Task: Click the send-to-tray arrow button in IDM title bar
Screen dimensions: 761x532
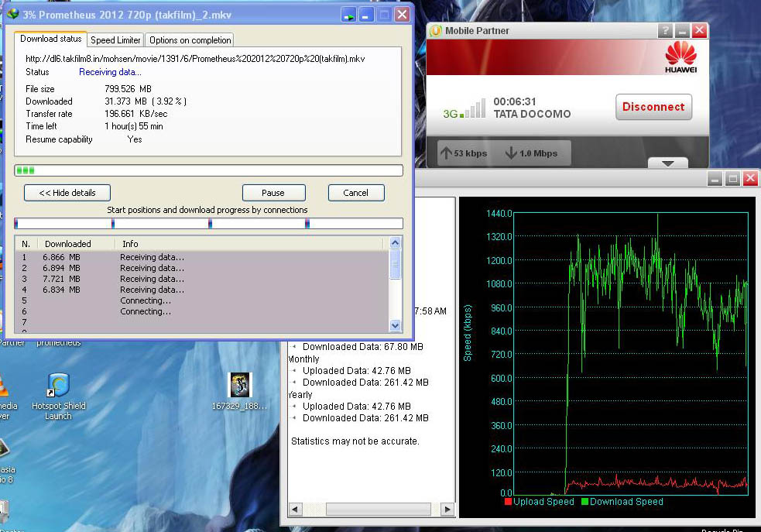Action: coord(348,15)
